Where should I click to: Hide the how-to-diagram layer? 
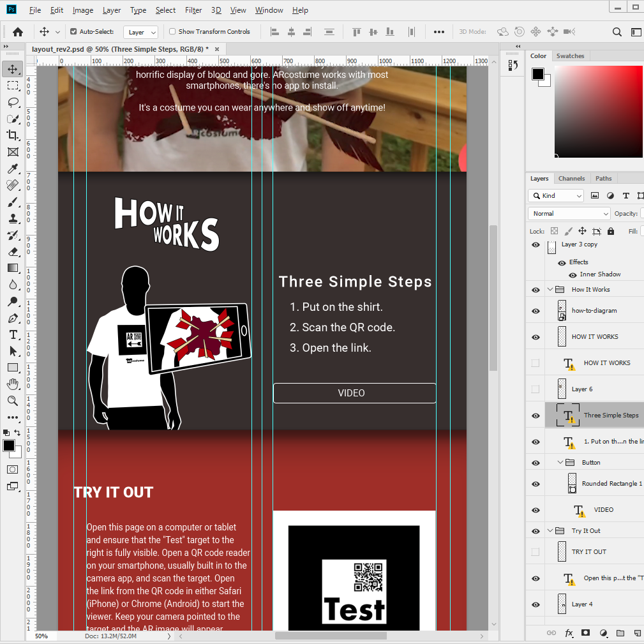[535, 311]
